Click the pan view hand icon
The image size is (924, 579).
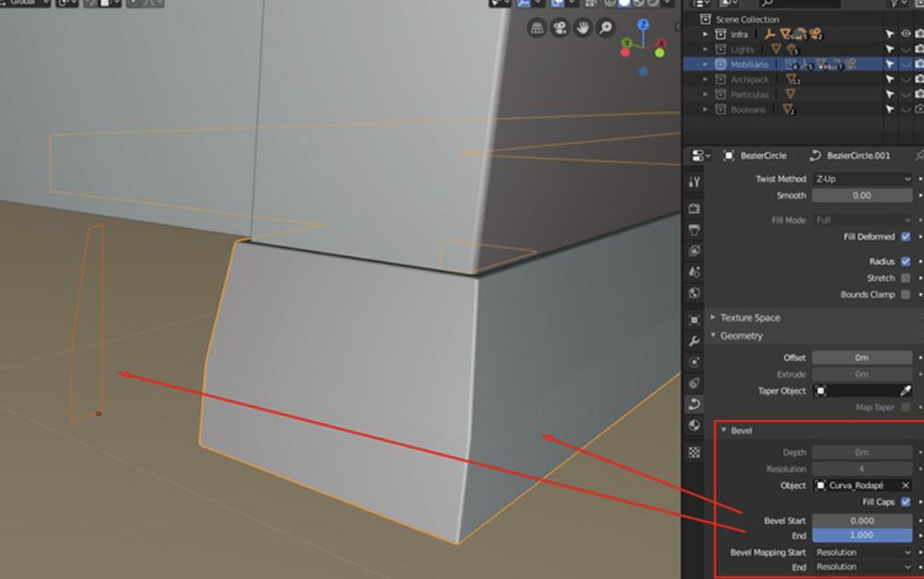pyautogui.click(x=582, y=28)
